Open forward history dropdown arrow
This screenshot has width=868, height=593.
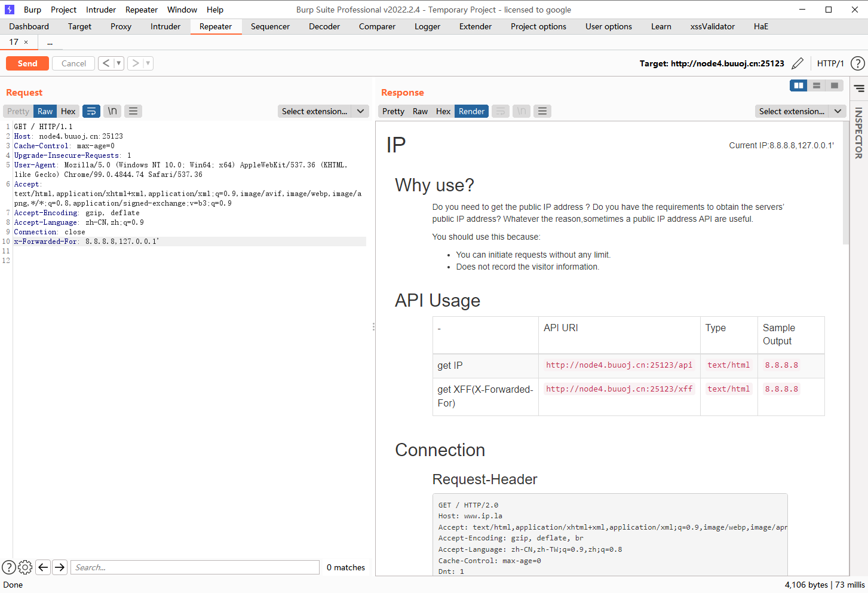coord(148,63)
